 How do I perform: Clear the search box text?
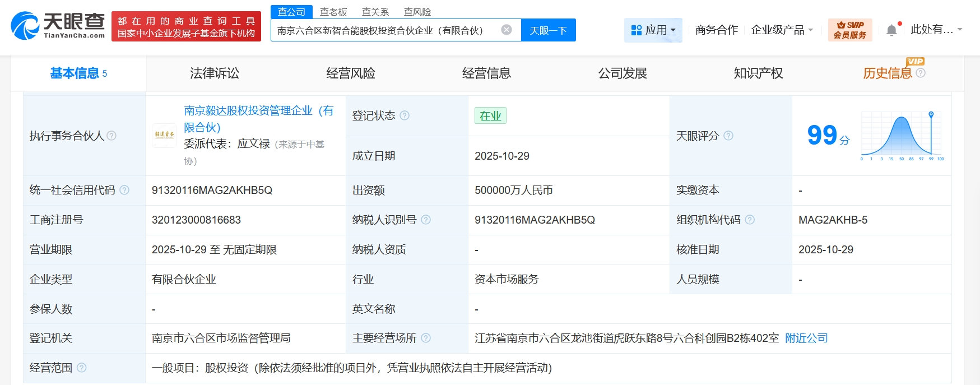[506, 30]
